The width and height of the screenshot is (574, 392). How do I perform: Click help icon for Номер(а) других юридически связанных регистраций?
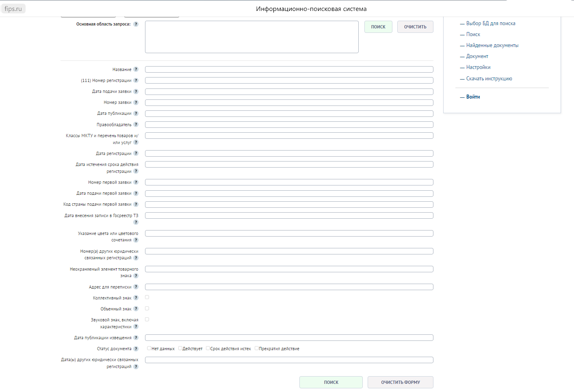tap(136, 258)
